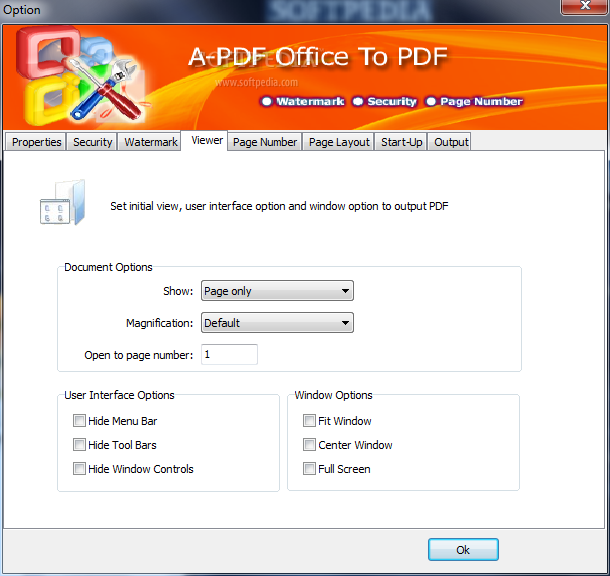
Task: Click the Open to page number field
Action: click(229, 354)
